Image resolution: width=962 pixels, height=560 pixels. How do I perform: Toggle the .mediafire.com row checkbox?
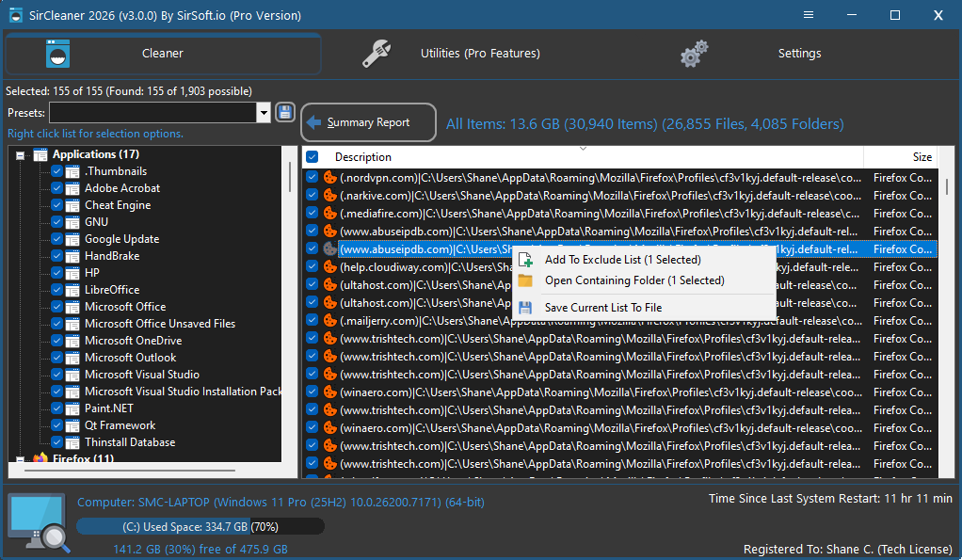tap(312, 214)
